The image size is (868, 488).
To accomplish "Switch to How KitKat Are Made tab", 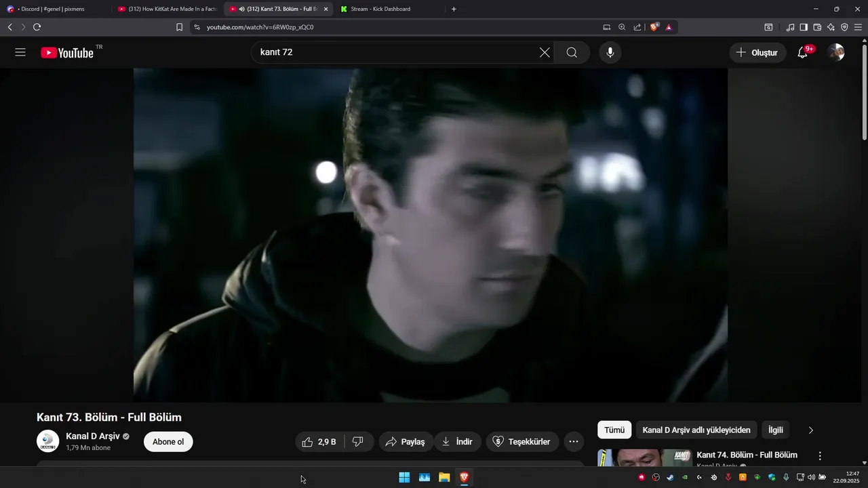I will (x=167, y=9).
